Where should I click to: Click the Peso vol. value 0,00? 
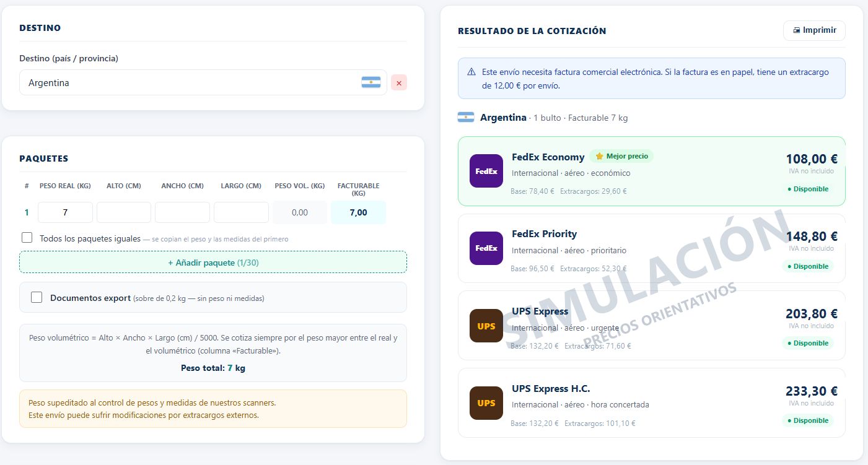(x=300, y=212)
